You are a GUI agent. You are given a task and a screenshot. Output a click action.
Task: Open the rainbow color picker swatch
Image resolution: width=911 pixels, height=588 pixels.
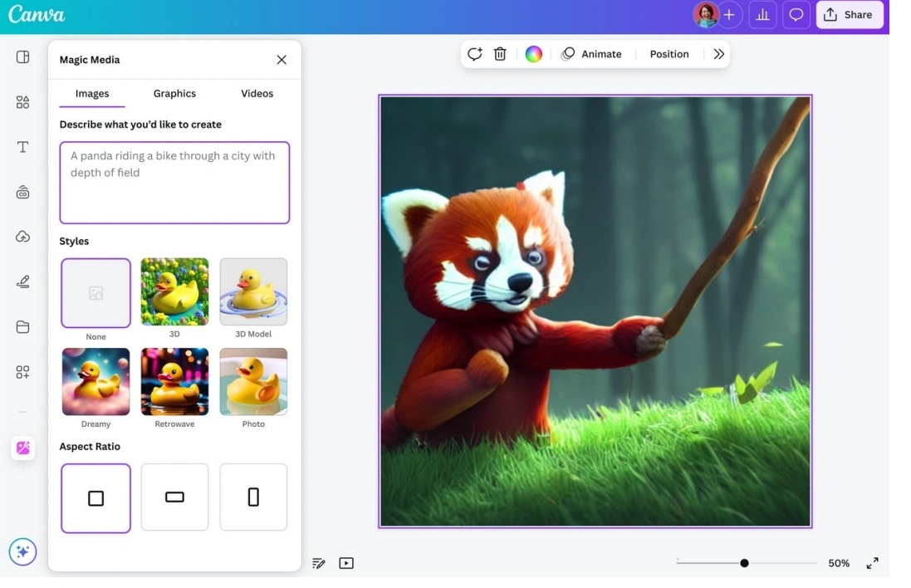click(534, 54)
